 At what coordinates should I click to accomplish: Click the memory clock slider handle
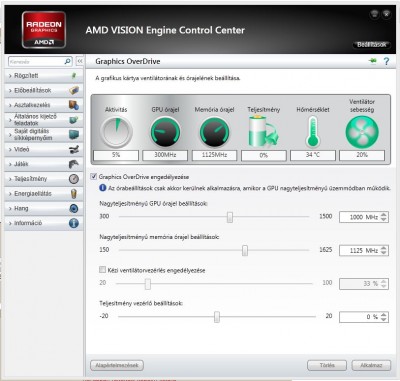coord(245,250)
